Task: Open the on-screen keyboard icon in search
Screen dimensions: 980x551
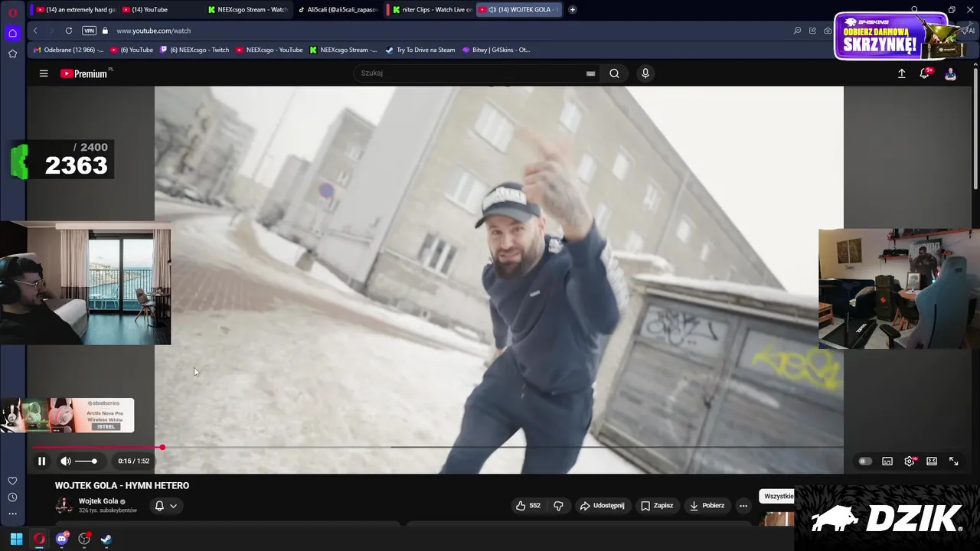Action: click(x=590, y=73)
